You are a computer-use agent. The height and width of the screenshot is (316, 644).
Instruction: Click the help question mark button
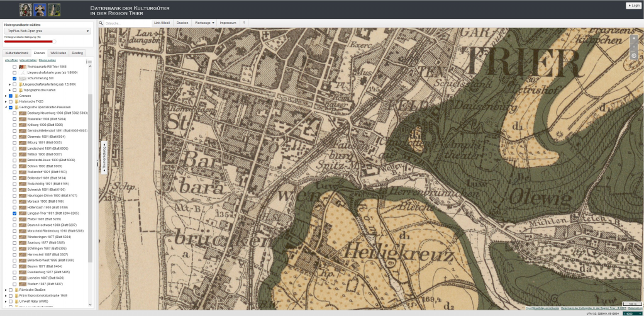tap(244, 23)
